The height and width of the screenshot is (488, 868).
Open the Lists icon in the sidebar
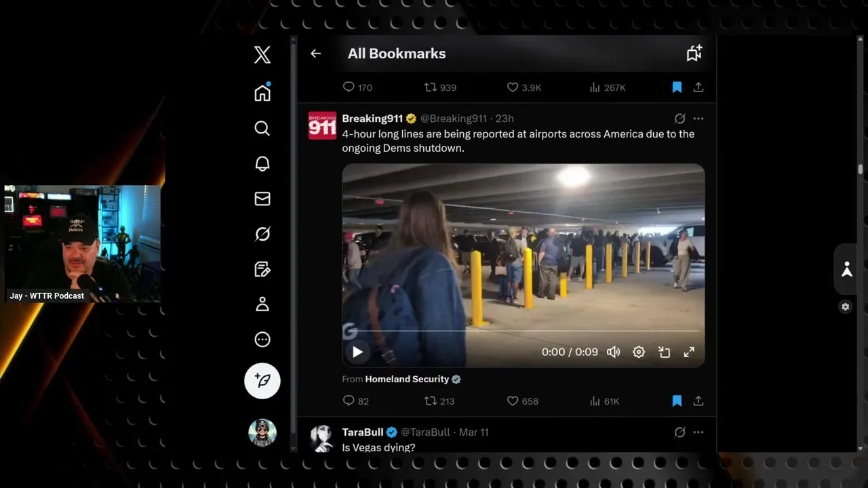pos(262,269)
